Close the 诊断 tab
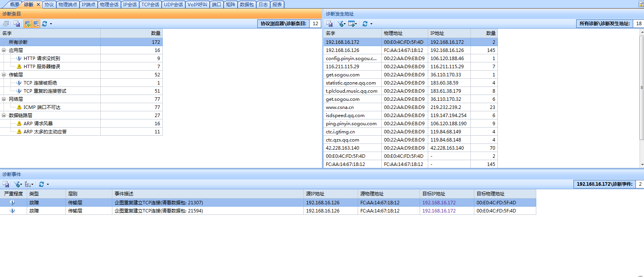 click(x=38, y=5)
